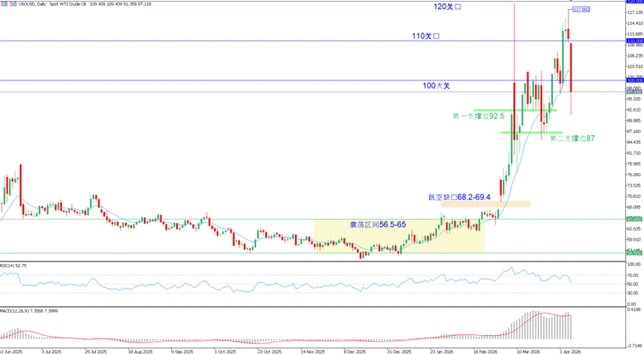
Task: Click the blue 110.000 price axis marker
Action: click(634, 41)
